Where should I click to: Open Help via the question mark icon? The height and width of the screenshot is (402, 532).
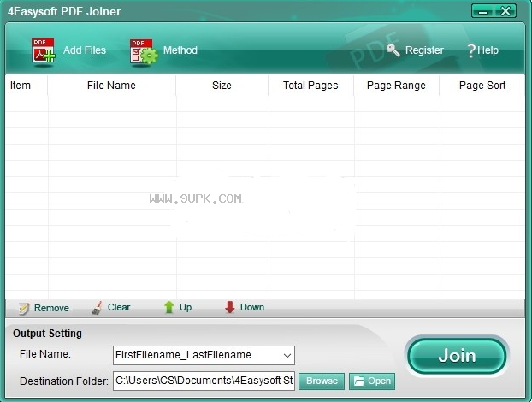pyautogui.click(x=471, y=50)
